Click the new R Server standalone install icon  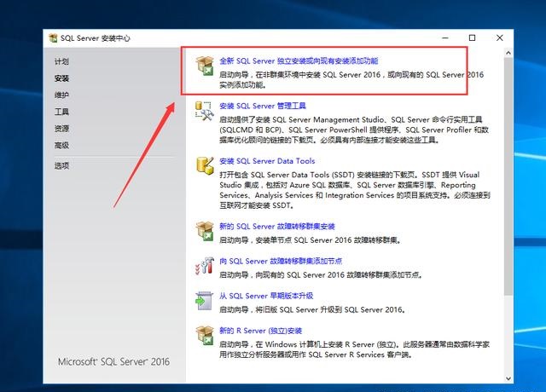(205, 335)
